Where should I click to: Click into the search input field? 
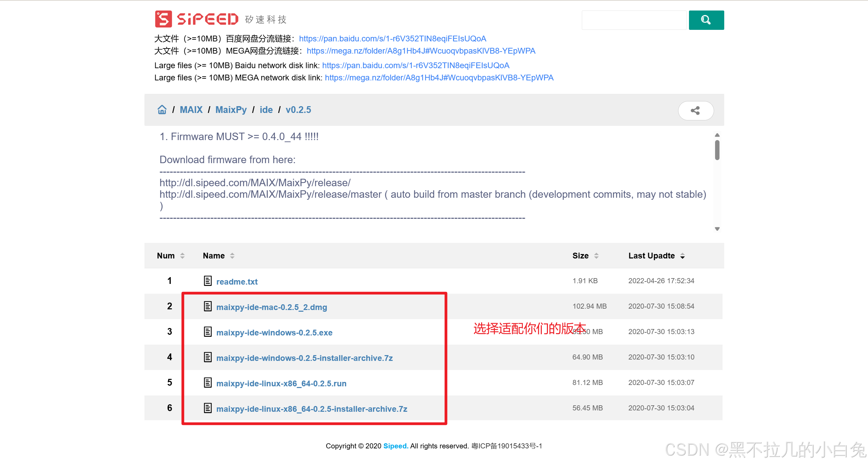click(633, 20)
